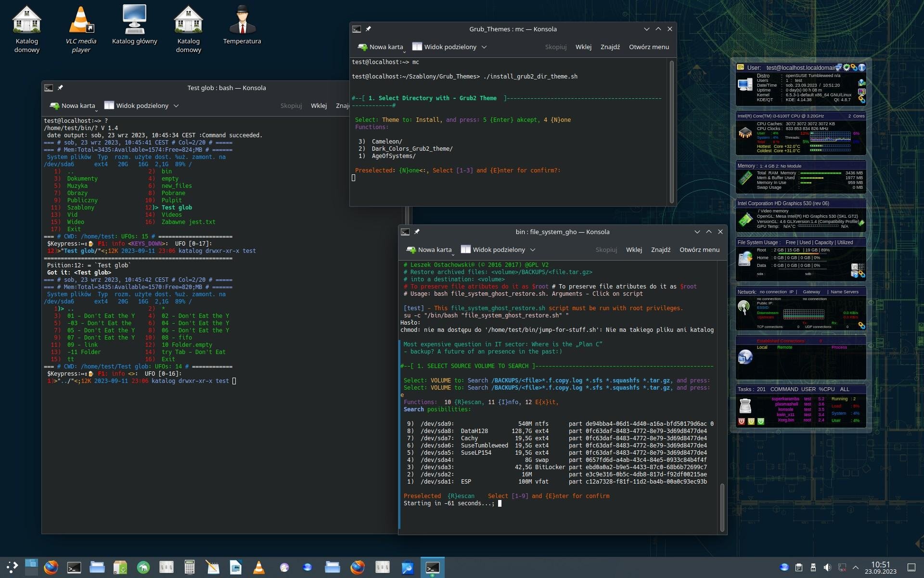Click the removable USB device tray icon
This screenshot has width=924, height=578.
pos(813,567)
